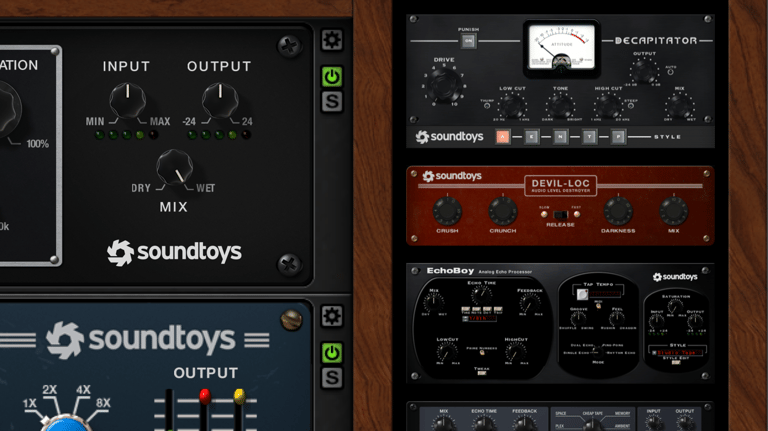Toggle the Decapitator STEEP switch

631,105
